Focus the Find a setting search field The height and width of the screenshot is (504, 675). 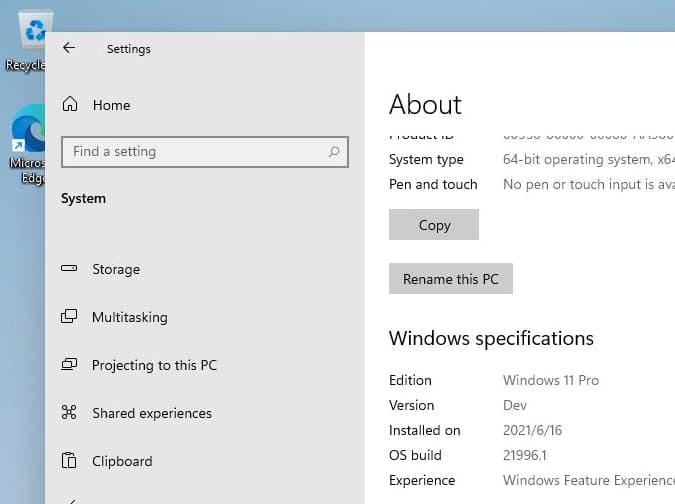(195, 152)
